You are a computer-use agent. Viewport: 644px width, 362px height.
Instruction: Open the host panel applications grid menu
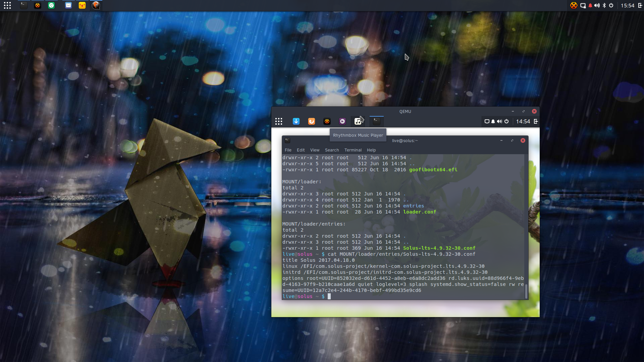[7, 5]
